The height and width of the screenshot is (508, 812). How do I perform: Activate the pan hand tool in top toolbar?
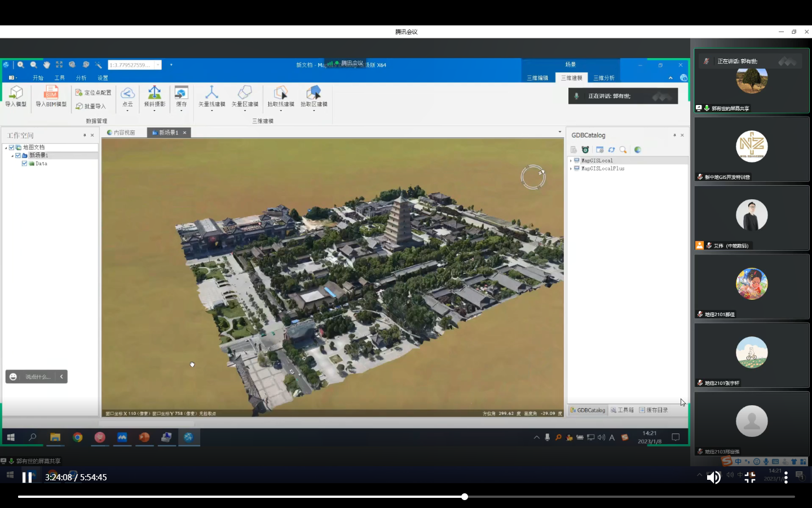coord(46,65)
